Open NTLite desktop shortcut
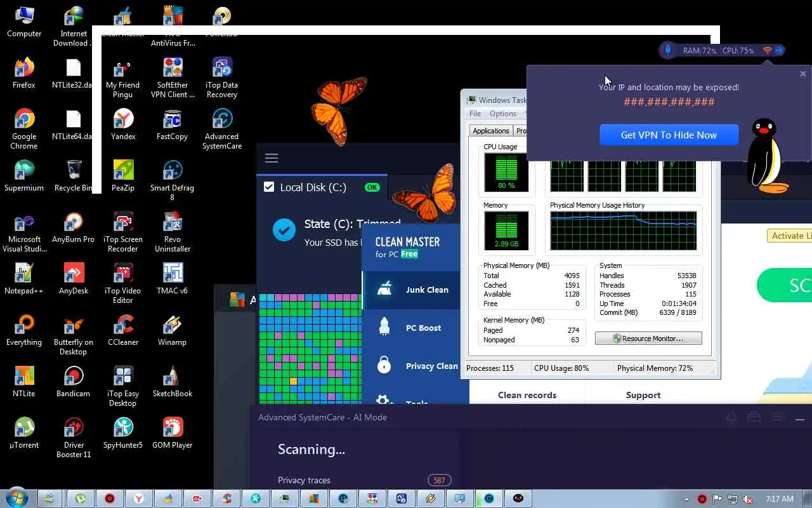812x508 pixels. (x=24, y=382)
